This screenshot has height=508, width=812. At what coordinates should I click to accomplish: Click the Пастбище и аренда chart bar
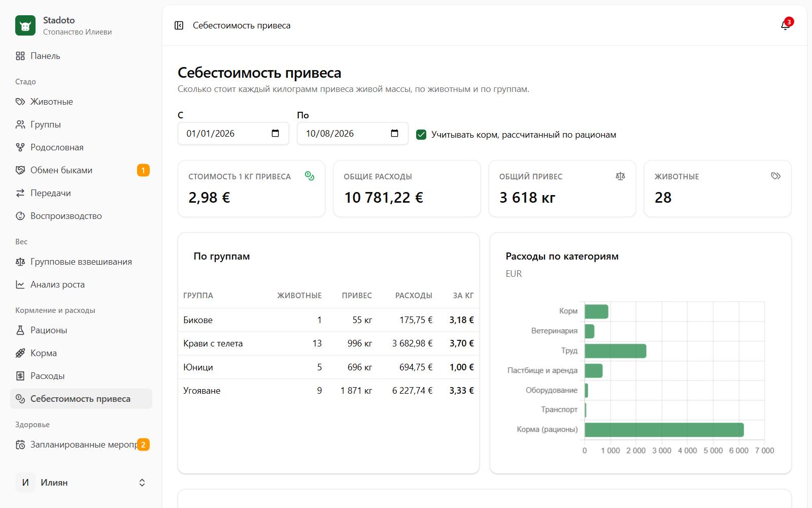[594, 371]
